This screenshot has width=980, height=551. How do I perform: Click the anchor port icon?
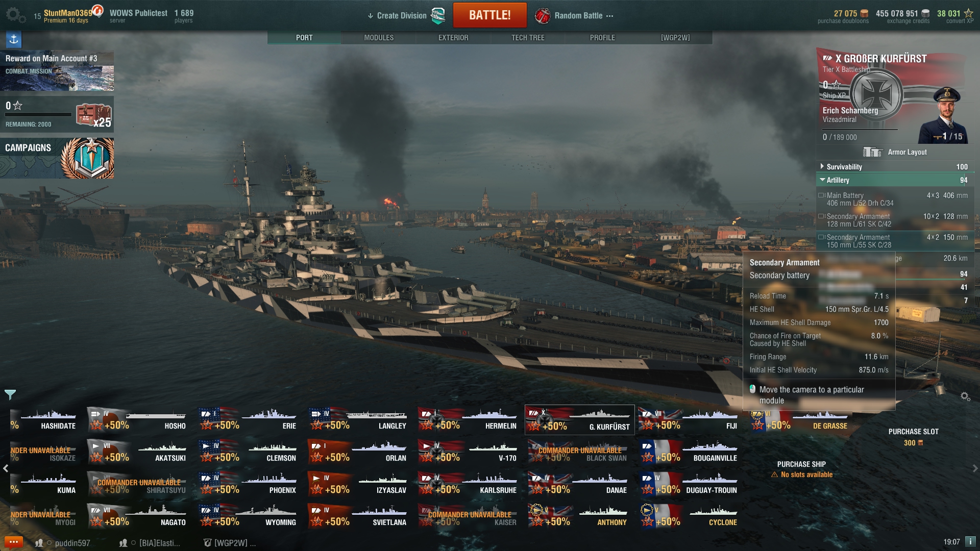pos(14,39)
